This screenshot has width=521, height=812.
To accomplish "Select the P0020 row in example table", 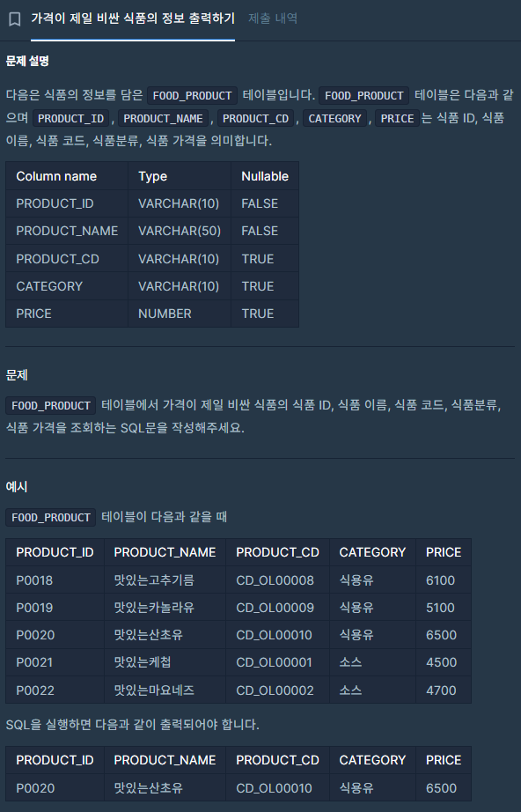I will click(37, 634).
